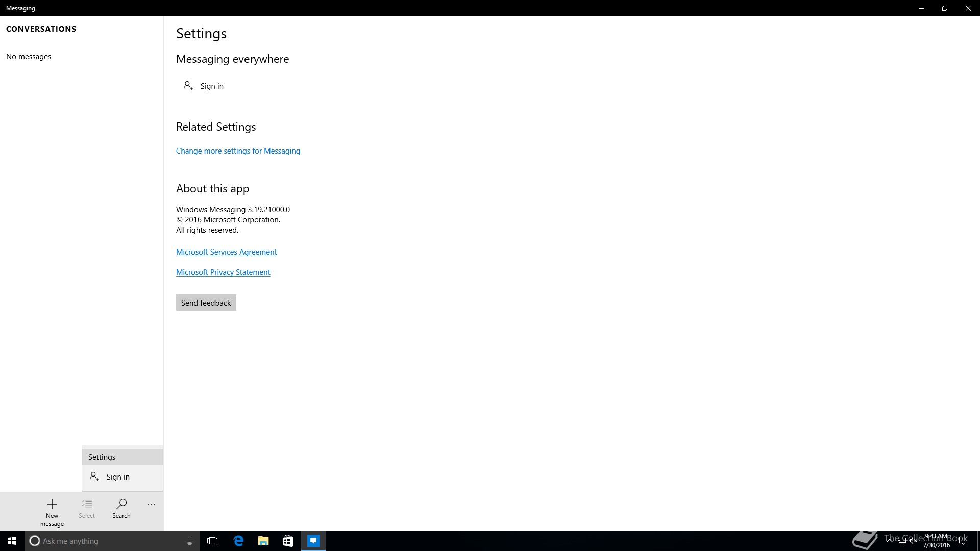The image size is (980, 551).
Task: Click the About this app heading
Action: 213,189
